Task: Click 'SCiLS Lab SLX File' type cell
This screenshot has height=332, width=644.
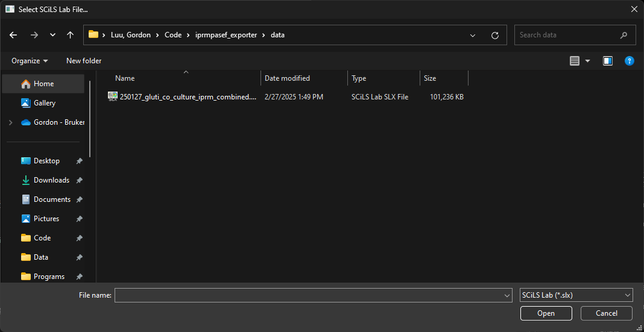Action: click(x=380, y=97)
